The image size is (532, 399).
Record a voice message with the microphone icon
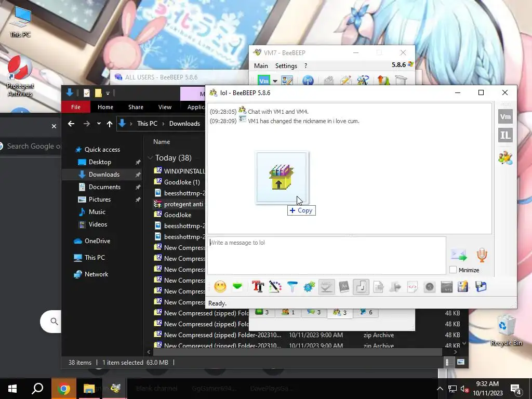point(482,255)
